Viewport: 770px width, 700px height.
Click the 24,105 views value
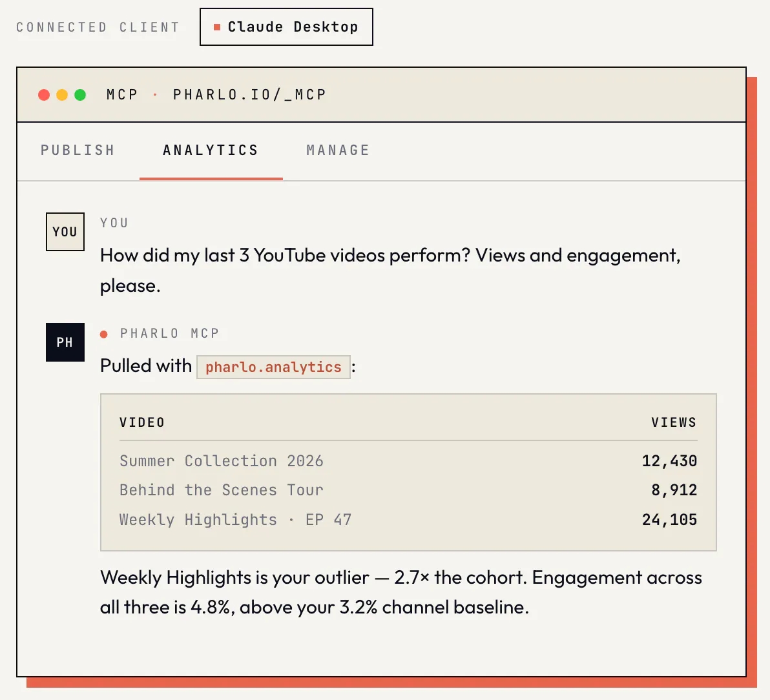click(669, 519)
